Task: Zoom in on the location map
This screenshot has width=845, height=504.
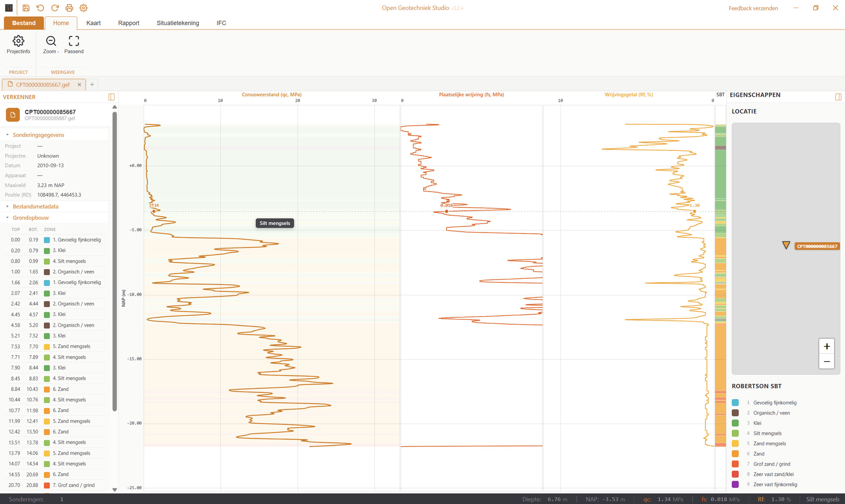Action: 827,346
